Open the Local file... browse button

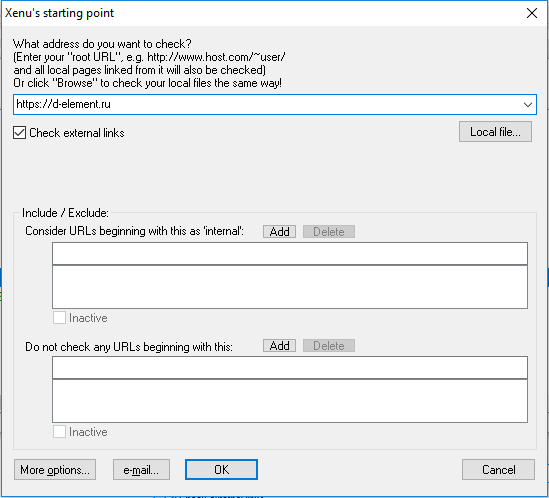point(495,132)
